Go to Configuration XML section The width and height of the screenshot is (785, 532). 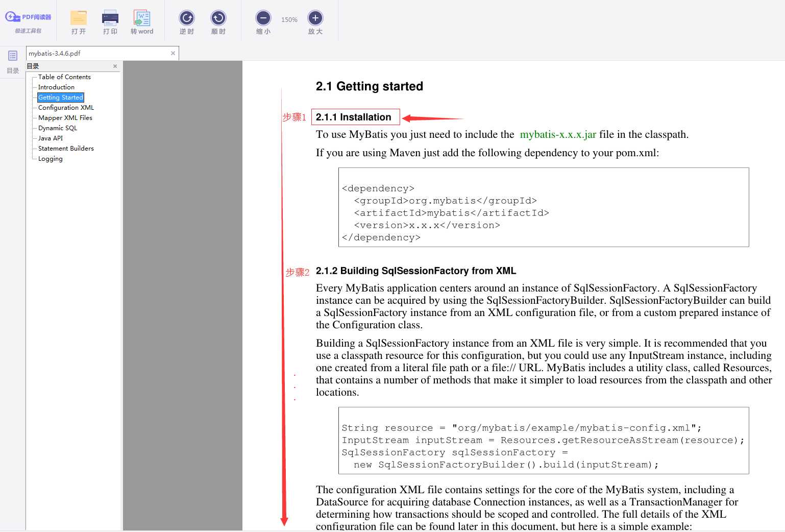[66, 107]
